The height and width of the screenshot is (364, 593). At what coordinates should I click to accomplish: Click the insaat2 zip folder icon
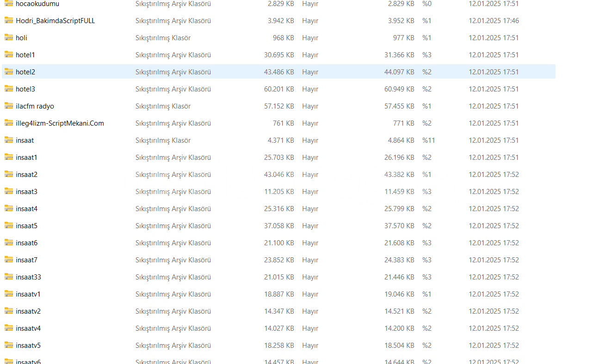9,174
